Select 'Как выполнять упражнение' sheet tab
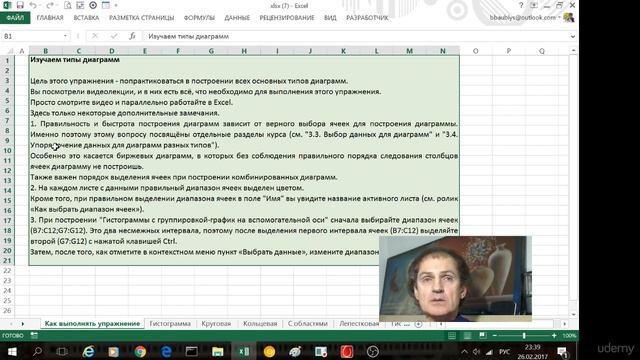The image size is (640, 360). coord(92,324)
